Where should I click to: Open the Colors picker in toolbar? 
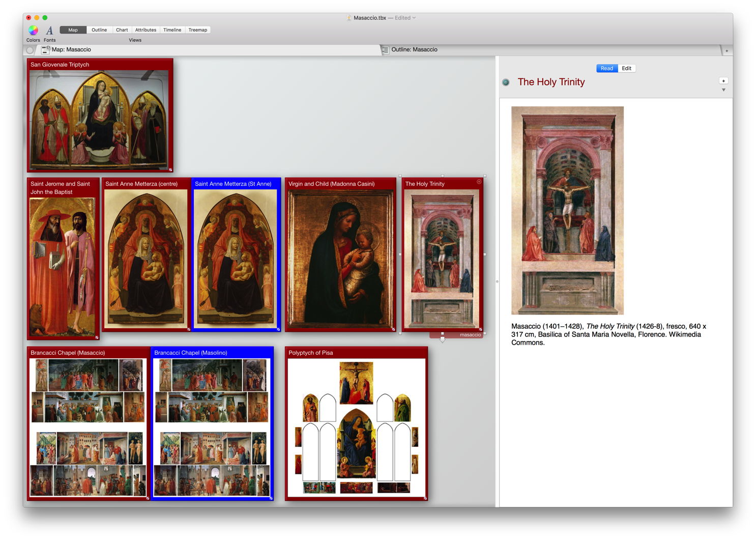click(x=33, y=31)
